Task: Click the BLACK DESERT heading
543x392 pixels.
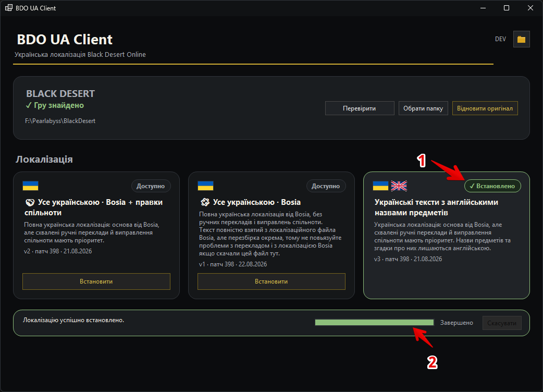Action: (60, 93)
